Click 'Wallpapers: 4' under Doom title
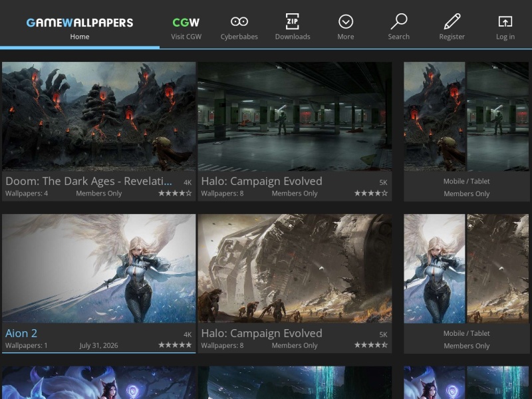Screen dimensions: 532x399 (x=27, y=194)
